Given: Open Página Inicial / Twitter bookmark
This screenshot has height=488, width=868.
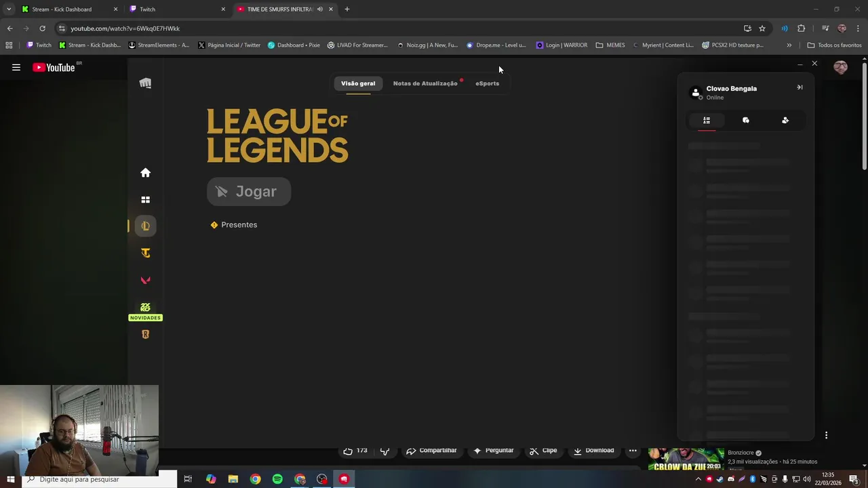Looking at the screenshot, I should pyautogui.click(x=229, y=45).
